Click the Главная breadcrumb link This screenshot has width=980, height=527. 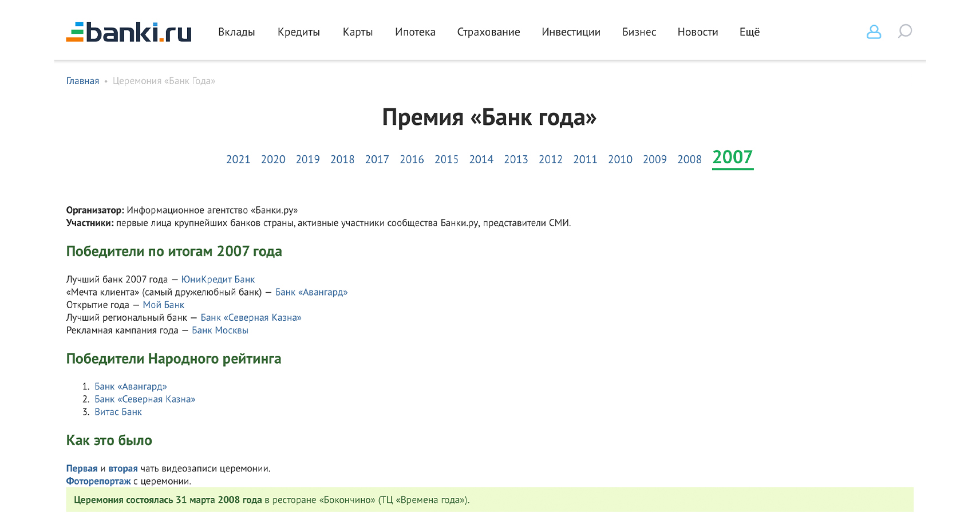(x=82, y=81)
